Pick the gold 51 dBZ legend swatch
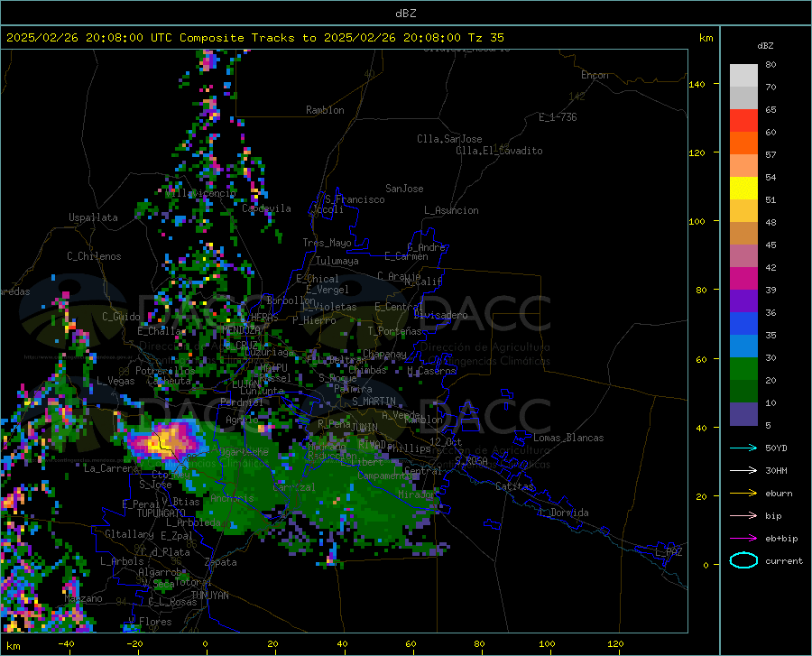 click(x=743, y=211)
